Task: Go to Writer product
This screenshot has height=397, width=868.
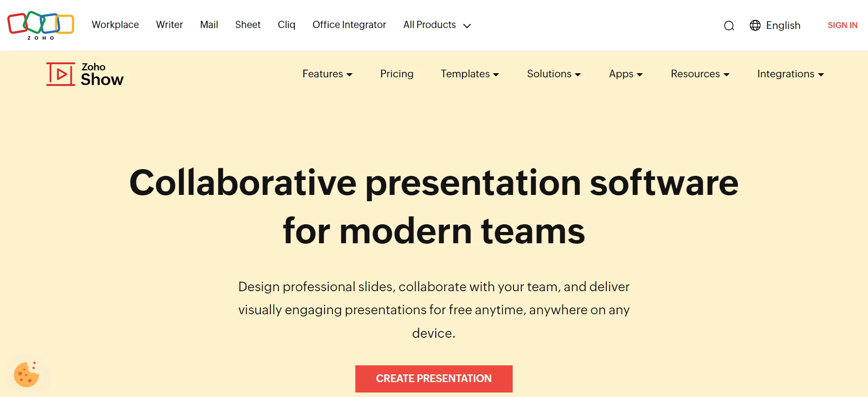Action: point(170,25)
